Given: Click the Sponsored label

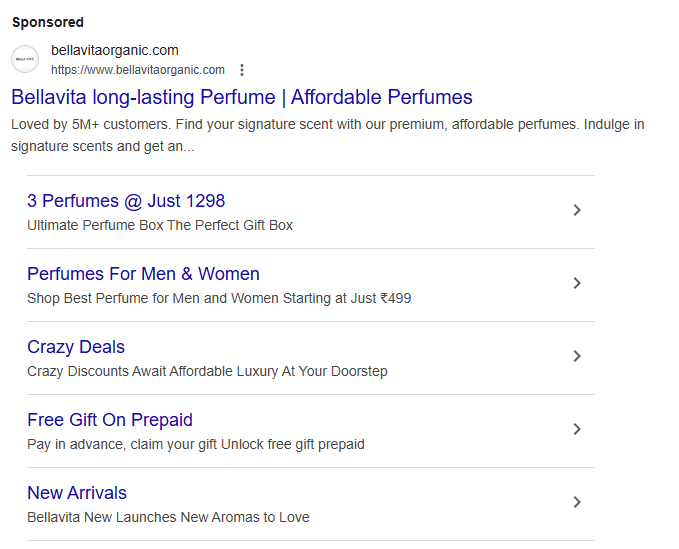Looking at the screenshot, I should pos(48,22).
